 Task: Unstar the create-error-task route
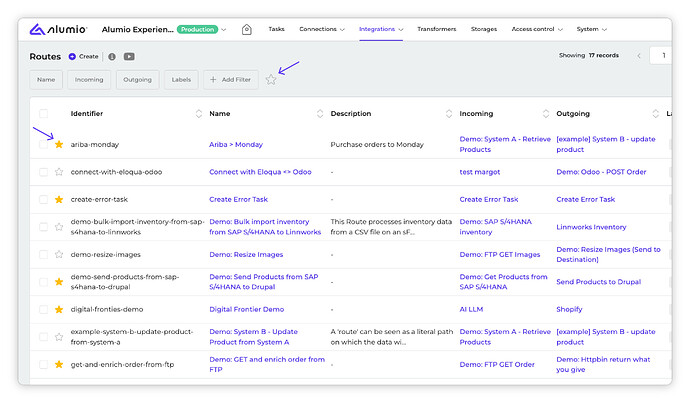point(59,199)
